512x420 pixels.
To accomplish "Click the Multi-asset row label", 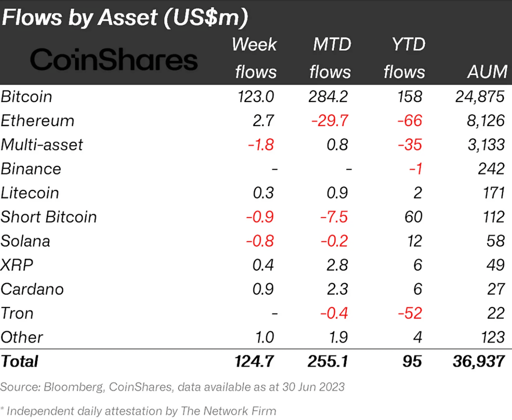I will tap(42, 145).
